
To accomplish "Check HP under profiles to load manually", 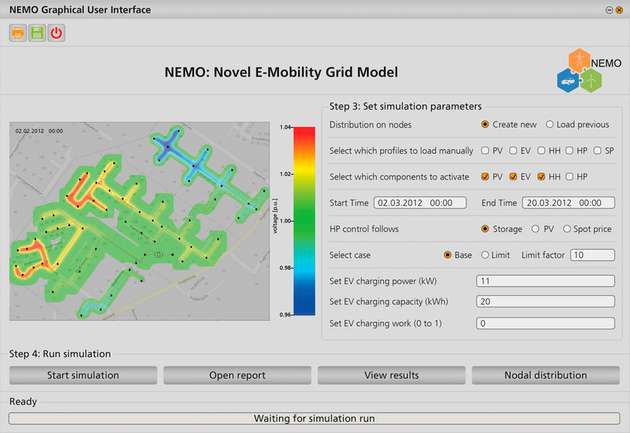I will click(569, 151).
